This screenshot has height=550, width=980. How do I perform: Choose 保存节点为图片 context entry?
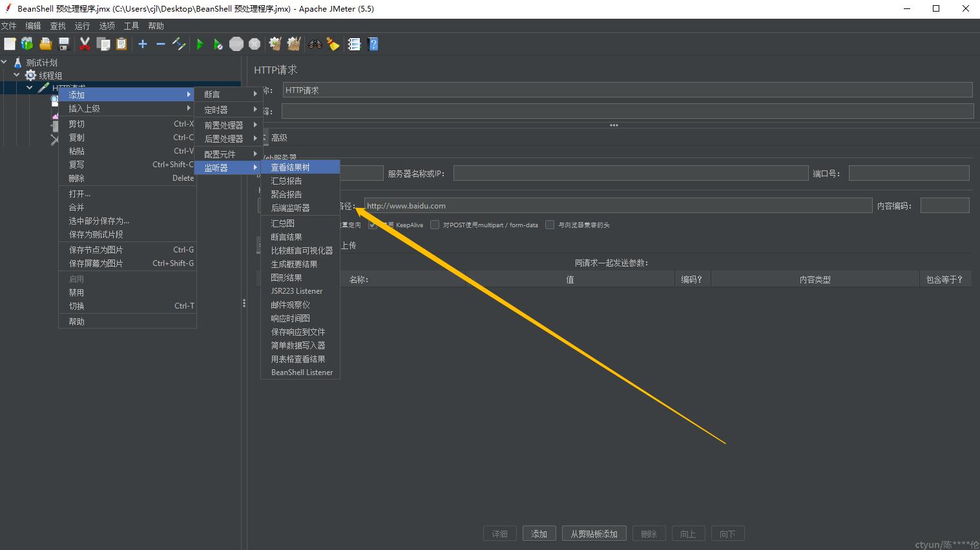pos(127,250)
